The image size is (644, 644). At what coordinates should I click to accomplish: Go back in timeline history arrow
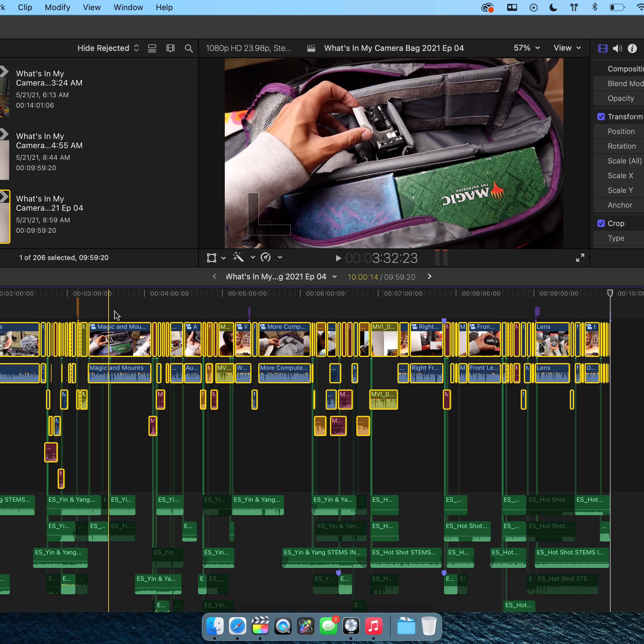click(x=214, y=277)
